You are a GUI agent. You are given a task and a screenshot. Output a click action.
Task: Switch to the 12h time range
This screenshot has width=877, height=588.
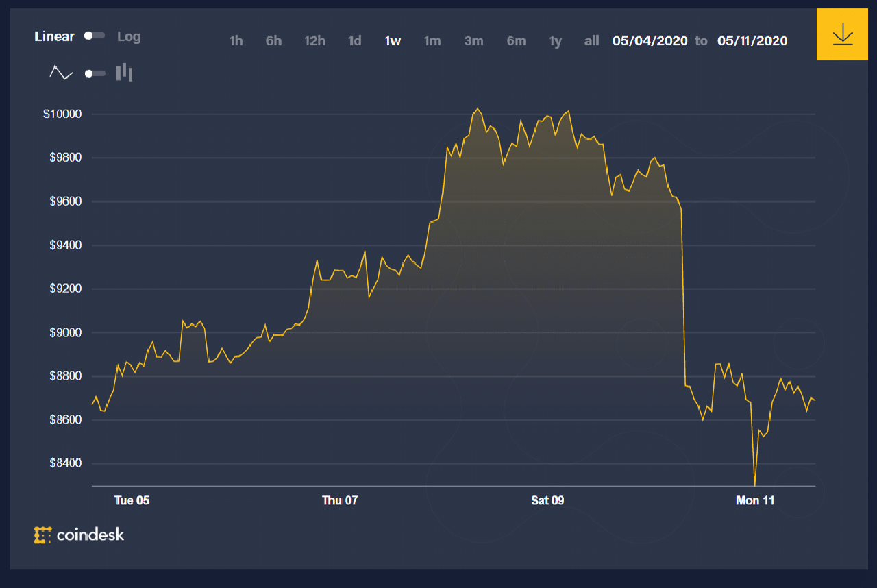click(314, 41)
